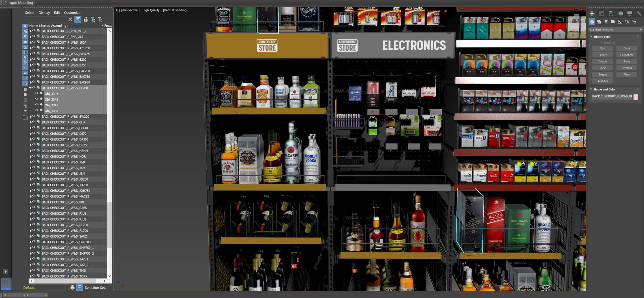Select Space Warps category in Create panel

click(627, 22)
